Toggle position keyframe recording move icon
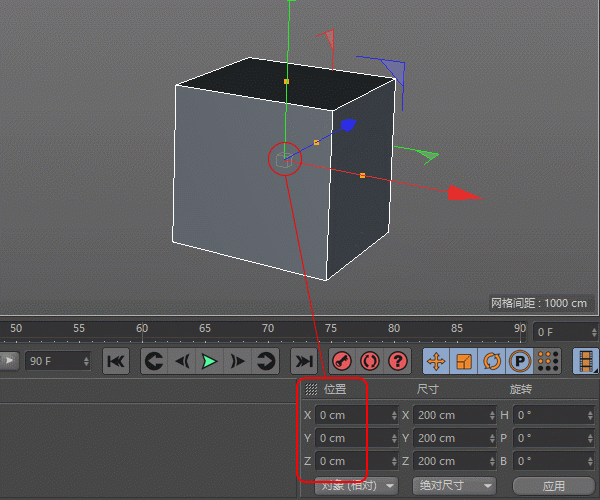Screen dimensions: 600x500 point(436,361)
